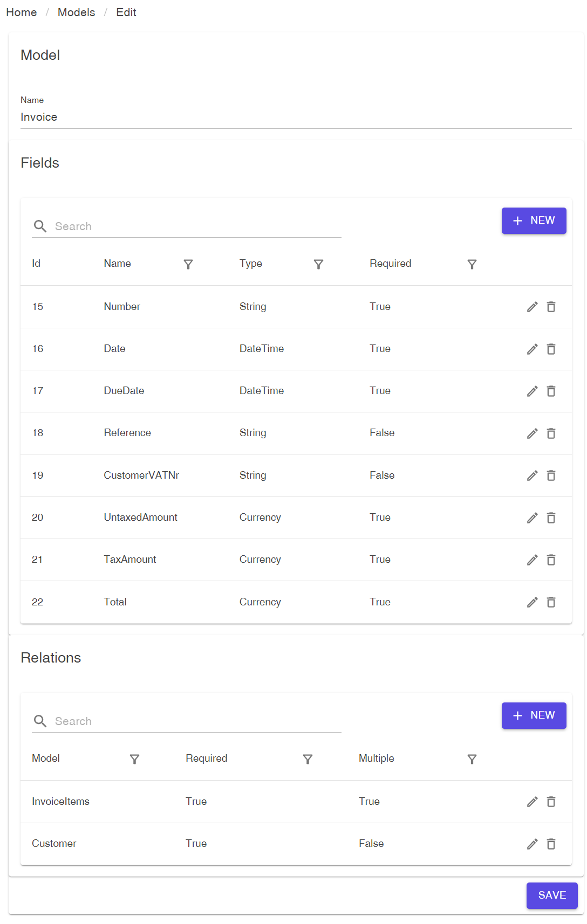This screenshot has height=924, width=587.
Task: Navigate to Home breadcrumb
Action: (22, 12)
